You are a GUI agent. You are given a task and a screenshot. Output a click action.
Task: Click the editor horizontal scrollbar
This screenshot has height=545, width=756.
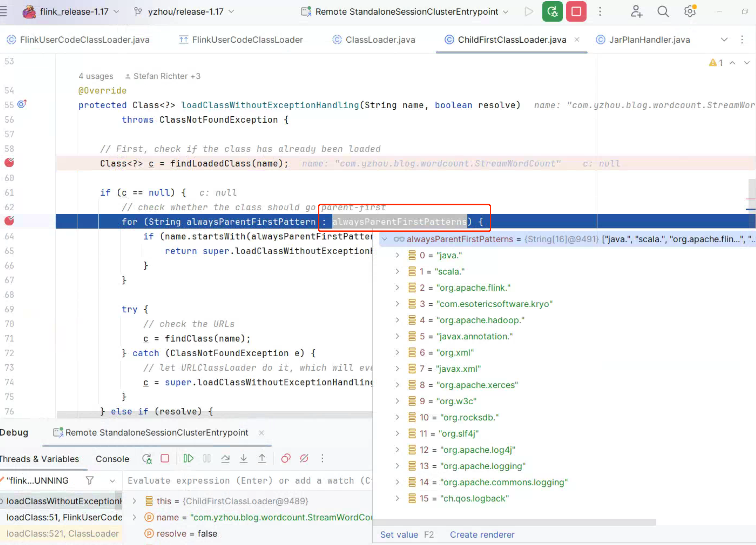click(x=214, y=415)
